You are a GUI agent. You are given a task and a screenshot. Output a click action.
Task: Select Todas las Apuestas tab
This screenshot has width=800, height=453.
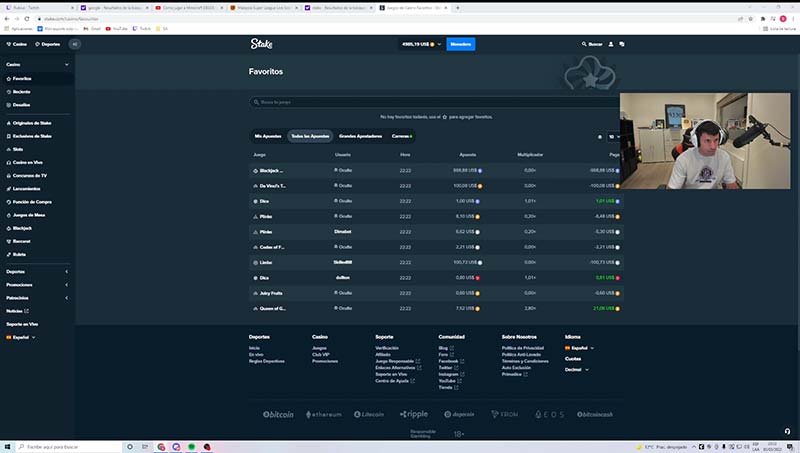pyautogui.click(x=310, y=136)
